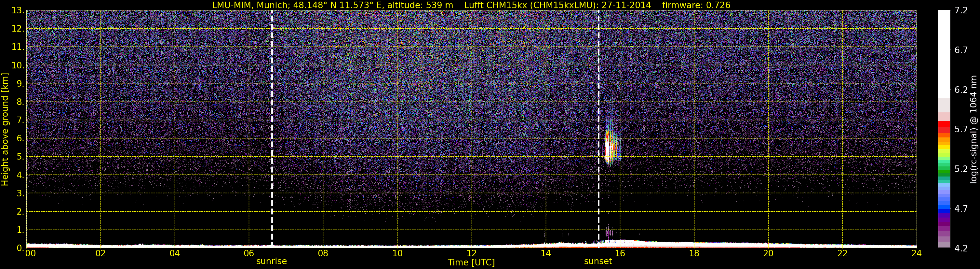
Task: Click time axis tick label '22'
Action: click(x=842, y=253)
